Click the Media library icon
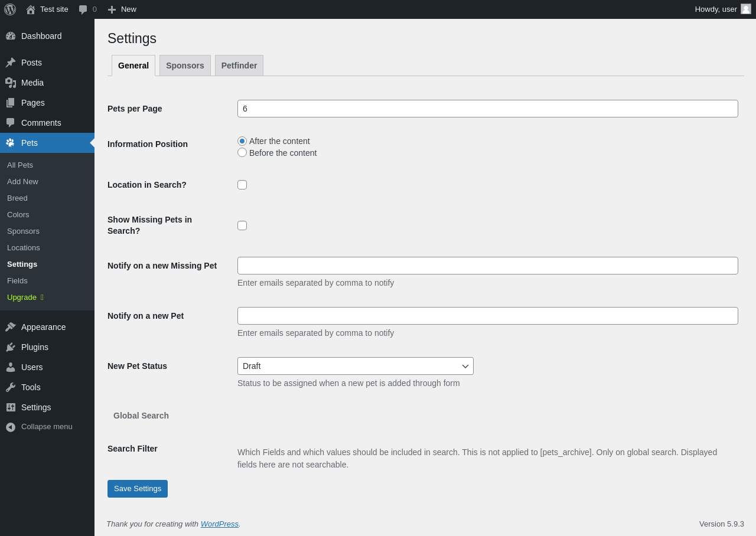This screenshot has width=756, height=536. point(11,83)
